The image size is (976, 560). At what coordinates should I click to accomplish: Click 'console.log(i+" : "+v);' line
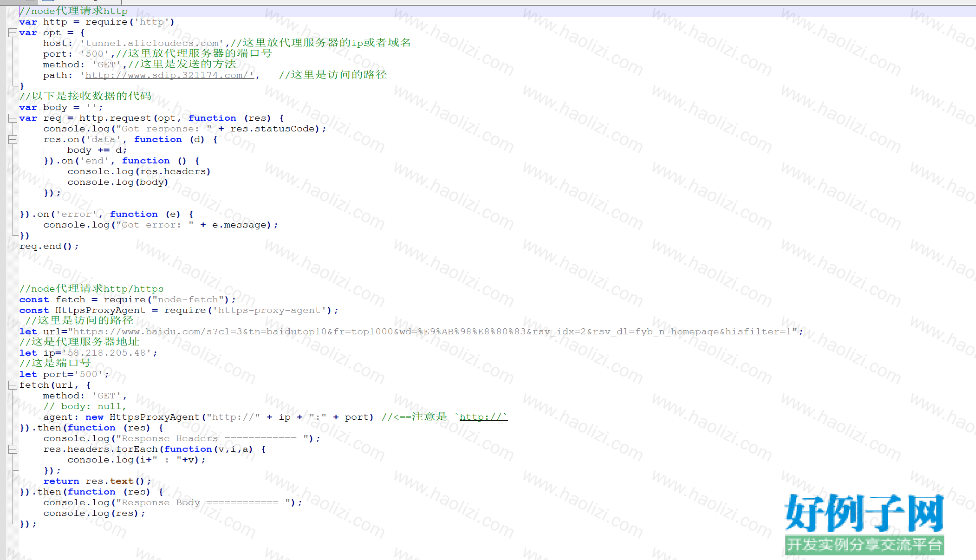[x=137, y=460]
